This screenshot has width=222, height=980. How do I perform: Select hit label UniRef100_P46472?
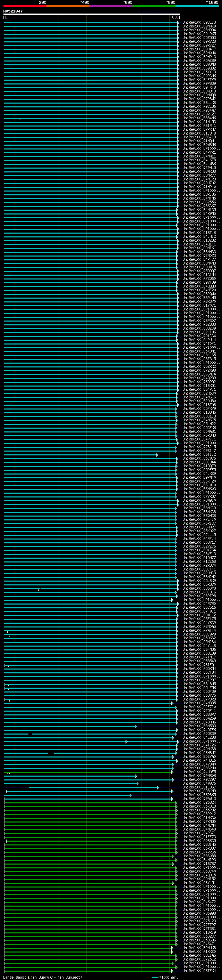pyautogui.click(x=199, y=902)
